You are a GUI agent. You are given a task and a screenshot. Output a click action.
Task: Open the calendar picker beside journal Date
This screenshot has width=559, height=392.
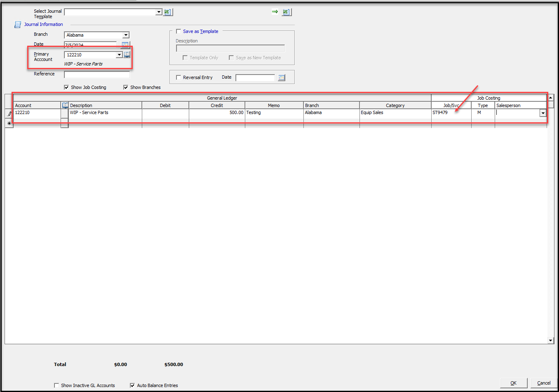coord(125,44)
